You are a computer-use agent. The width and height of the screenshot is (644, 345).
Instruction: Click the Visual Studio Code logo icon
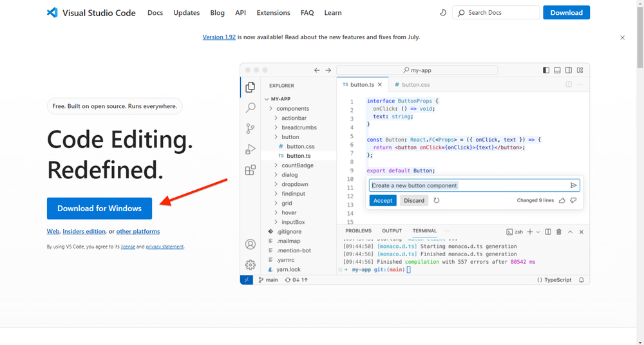coord(52,12)
